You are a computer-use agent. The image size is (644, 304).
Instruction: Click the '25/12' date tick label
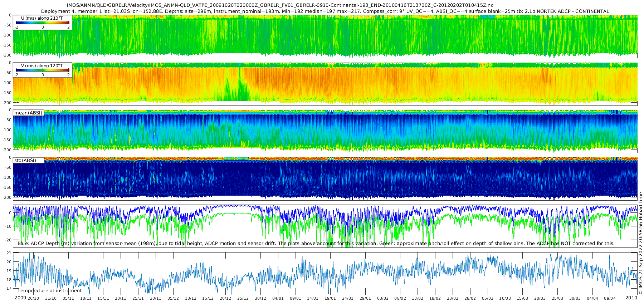pyautogui.click(x=243, y=298)
